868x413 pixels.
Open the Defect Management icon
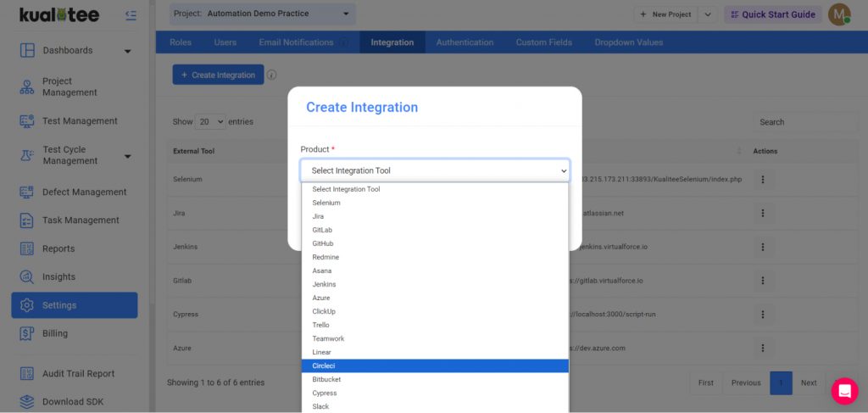[27, 193]
